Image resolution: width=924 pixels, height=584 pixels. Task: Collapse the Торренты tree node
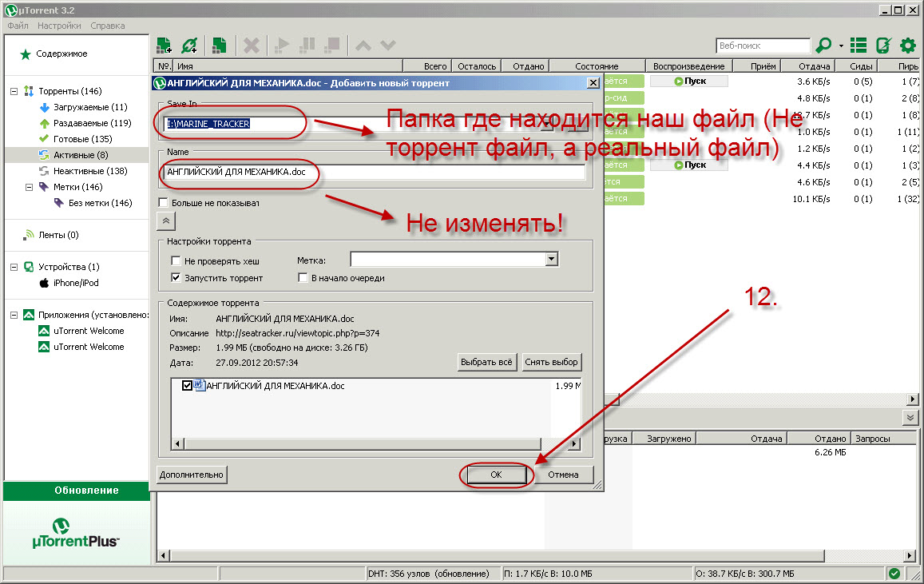14,91
